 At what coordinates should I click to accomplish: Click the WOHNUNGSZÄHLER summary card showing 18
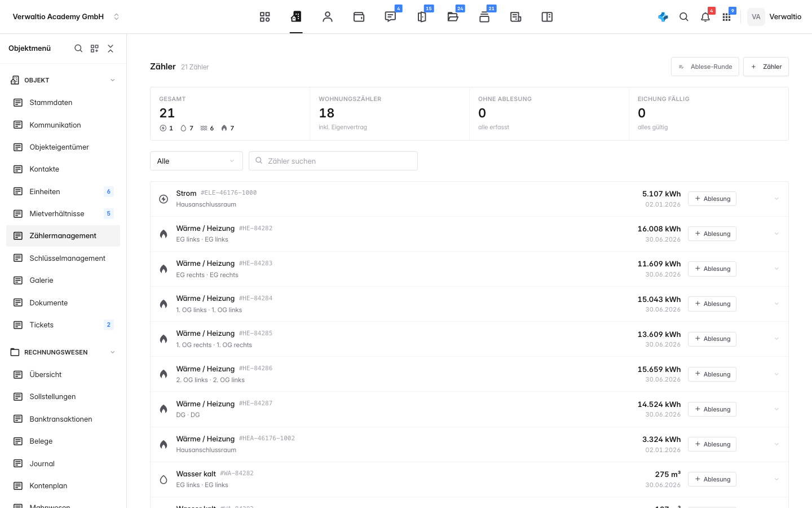point(390,113)
